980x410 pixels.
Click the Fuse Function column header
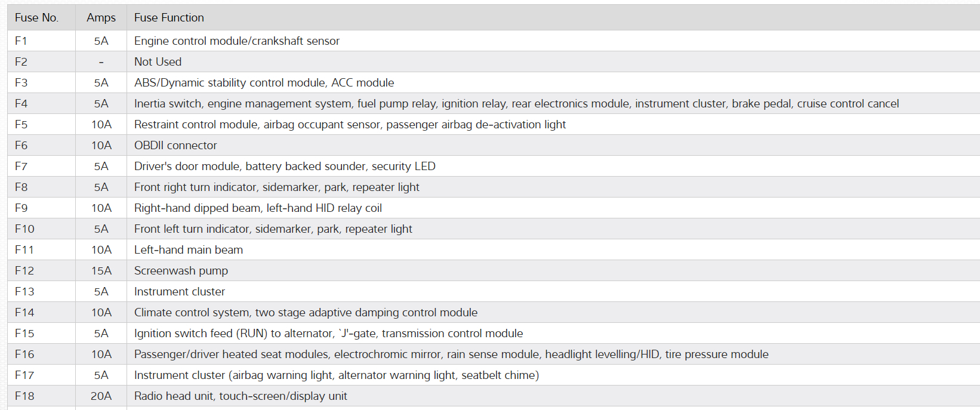pos(169,18)
